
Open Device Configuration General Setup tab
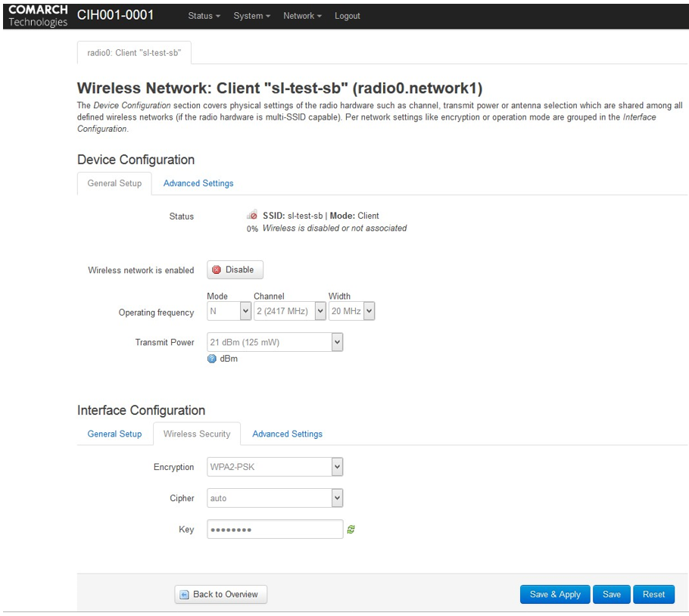point(114,183)
